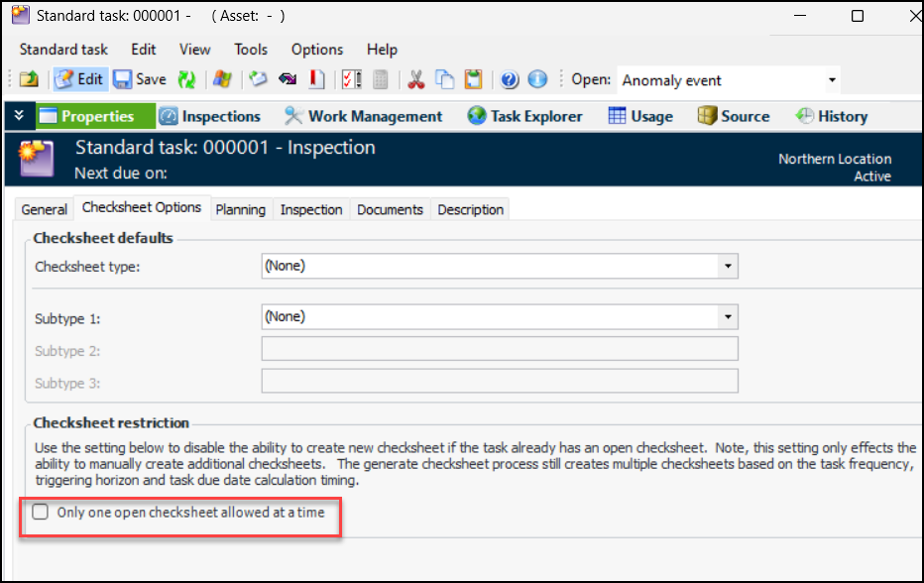924x583 pixels.
Task: Expand the Subtype 1 dropdown
Action: pyautogui.click(x=729, y=317)
